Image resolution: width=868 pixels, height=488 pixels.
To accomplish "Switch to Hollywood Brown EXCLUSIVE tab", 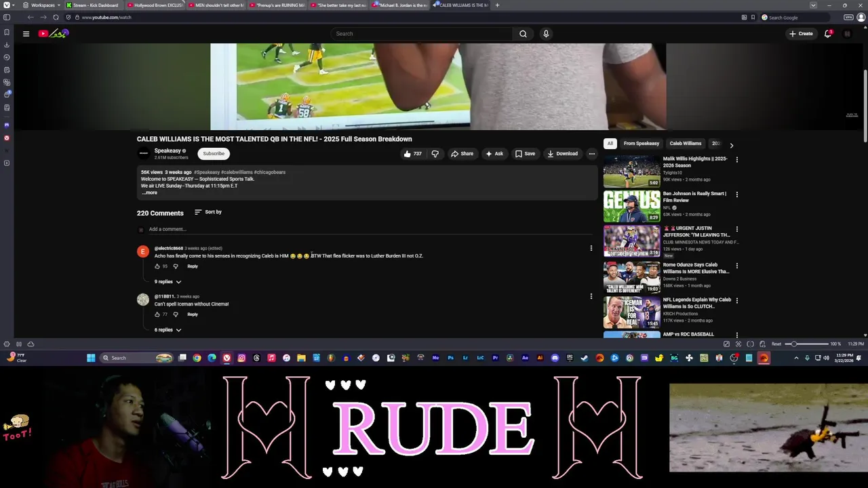I will pos(155,5).
